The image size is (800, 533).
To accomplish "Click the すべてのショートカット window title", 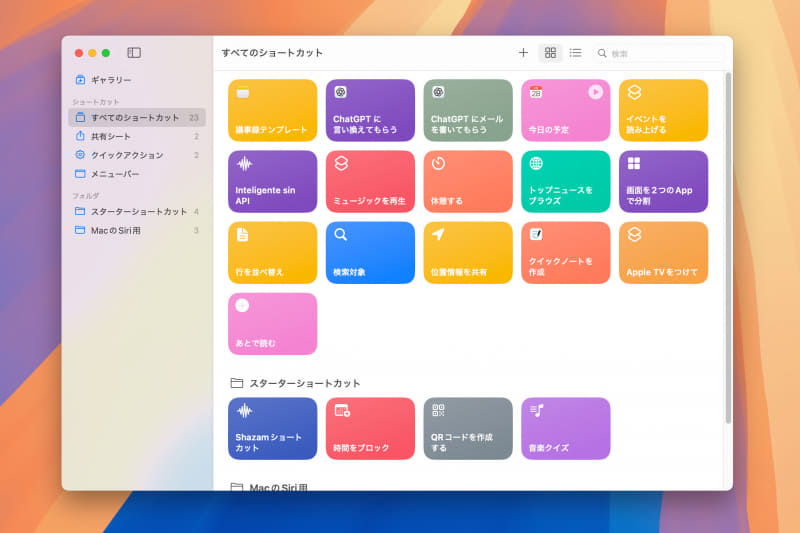I will coord(272,53).
